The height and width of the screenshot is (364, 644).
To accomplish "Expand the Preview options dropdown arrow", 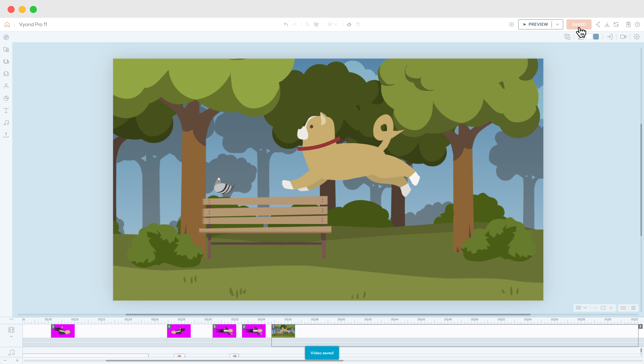I will [x=557, y=24].
